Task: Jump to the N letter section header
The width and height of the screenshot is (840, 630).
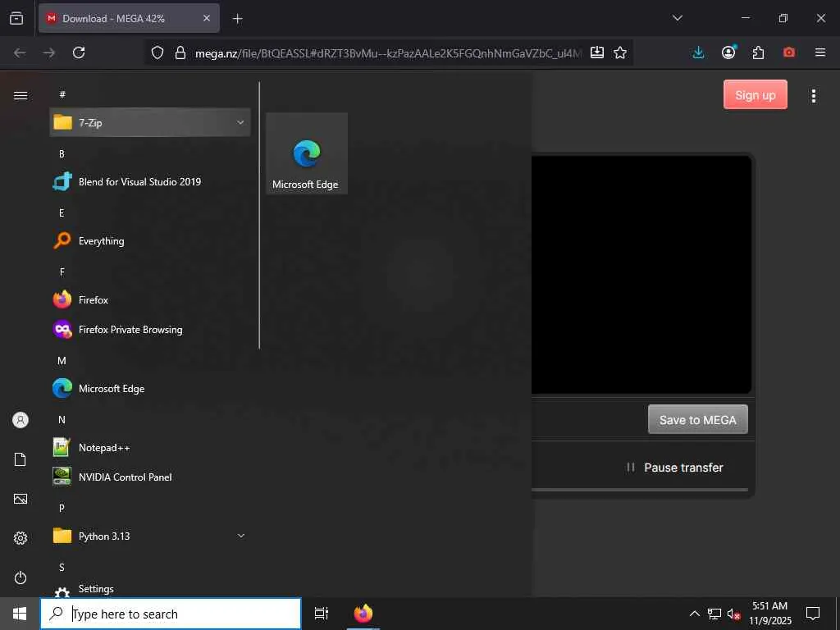Action: point(62,420)
